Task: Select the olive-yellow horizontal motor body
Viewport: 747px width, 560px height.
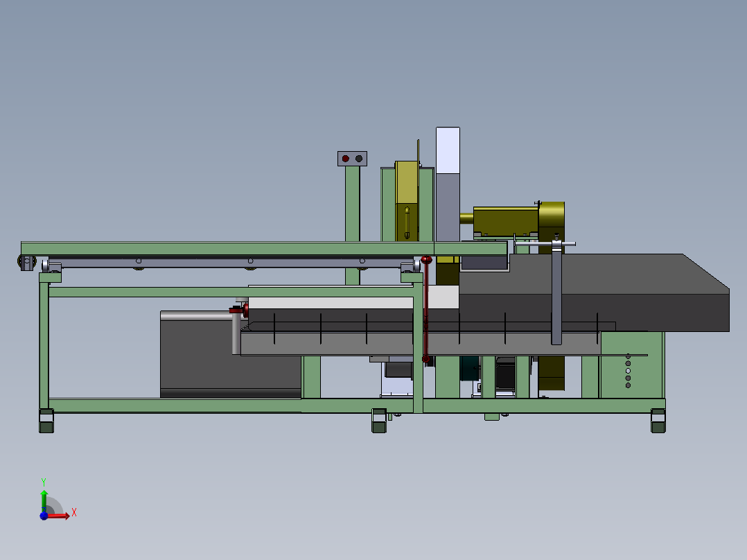Action: [x=505, y=220]
